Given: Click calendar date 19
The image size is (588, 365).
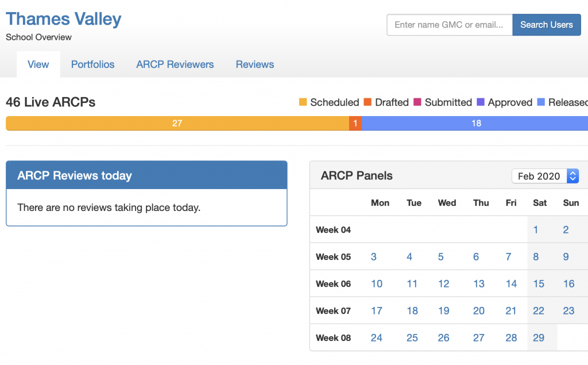Looking at the screenshot, I should tap(444, 310).
